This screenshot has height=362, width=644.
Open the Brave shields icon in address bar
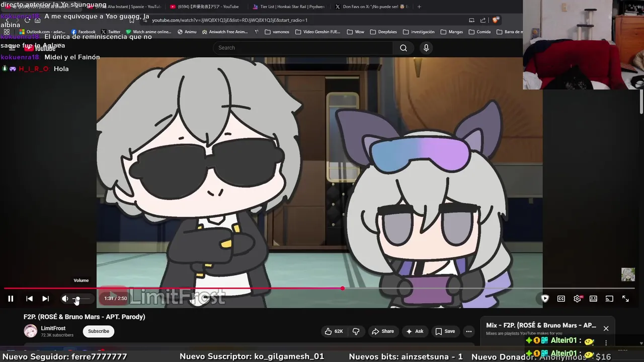pos(496,20)
